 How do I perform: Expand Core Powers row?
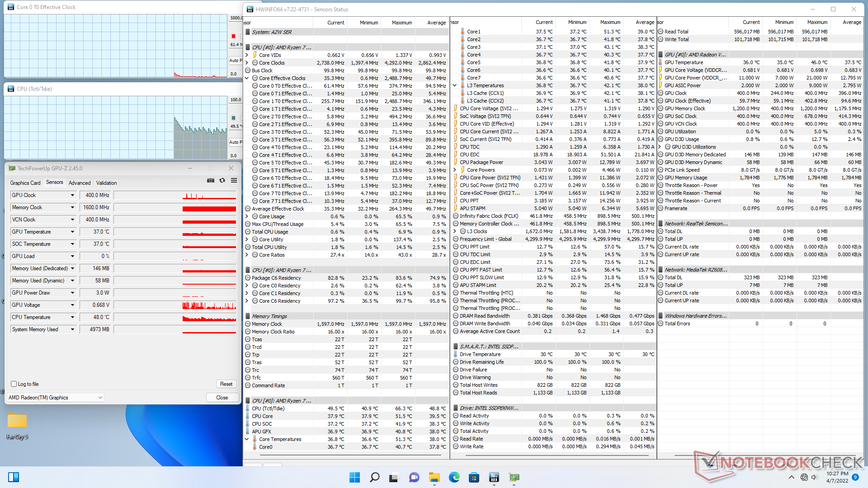tap(454, 170)
